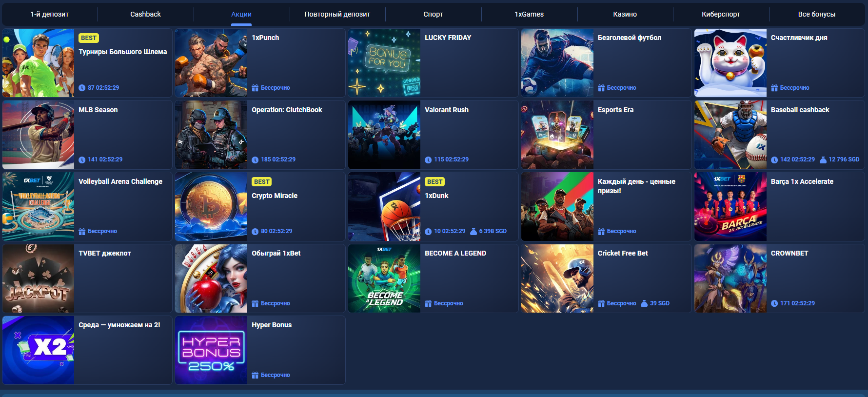The image size is (868, 397).
Task: Click the clock icon on Valorant Rush card
Action: point(428,160)
